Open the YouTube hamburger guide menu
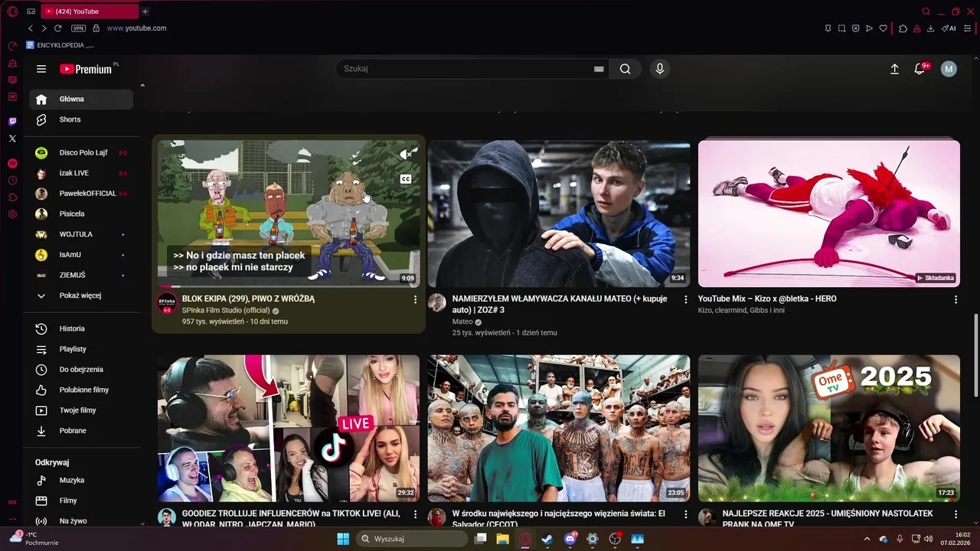Screen dimensions: 980x551 [41, 69]
